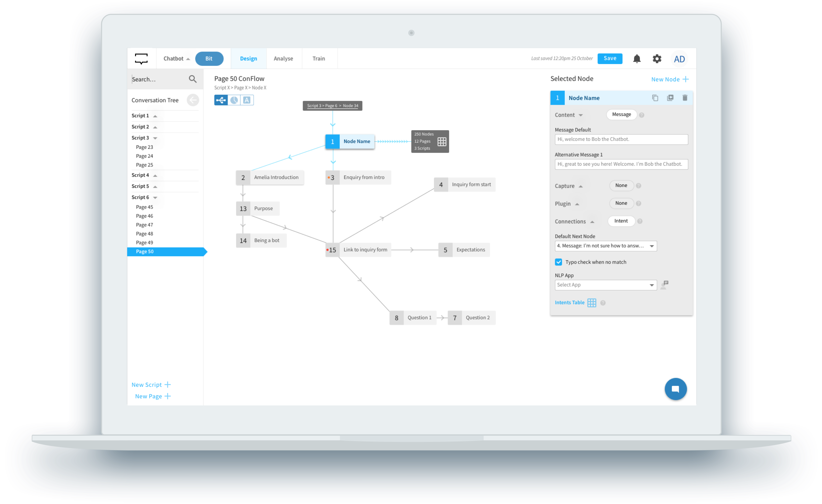The width and height of the screenshot is (822, 504).
Task: Toggle Typo check when no match
Action: [x=558, y=262]
